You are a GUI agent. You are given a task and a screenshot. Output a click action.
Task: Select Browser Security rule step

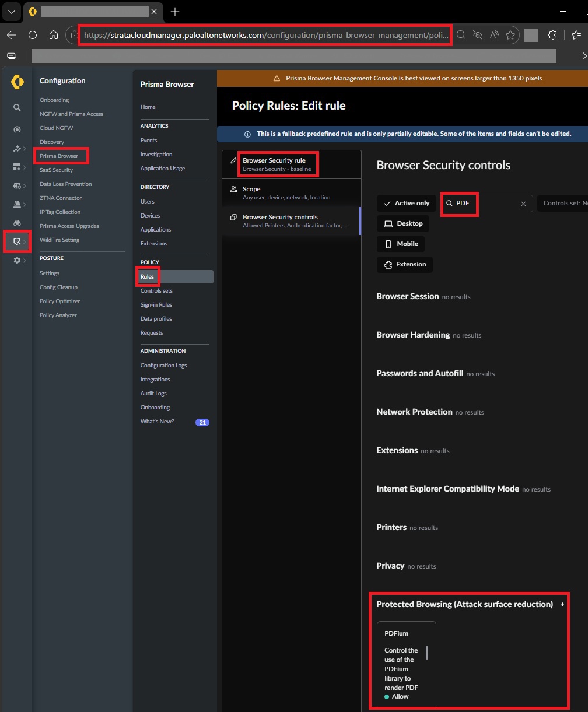click(x=292, y=164)
